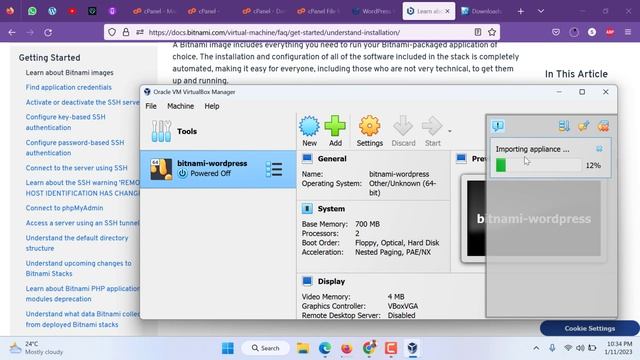Switch to the pinned YouTube tab

pyautogui.click(x=72, y=11)
